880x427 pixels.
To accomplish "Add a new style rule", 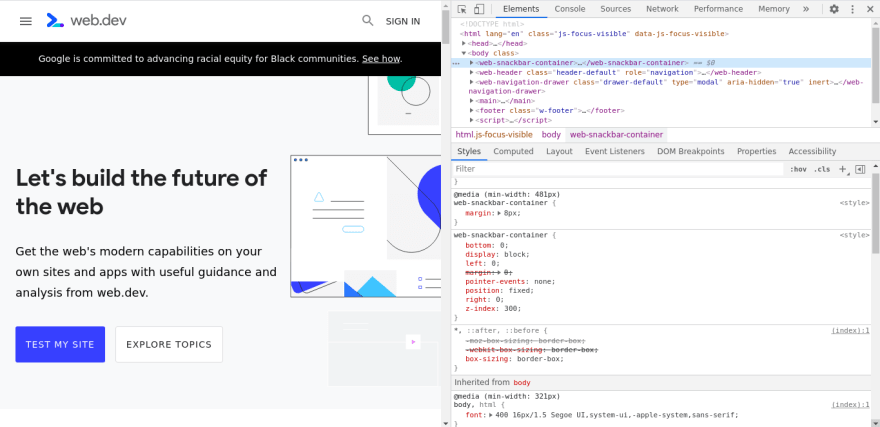I will [x=842, y=169].
